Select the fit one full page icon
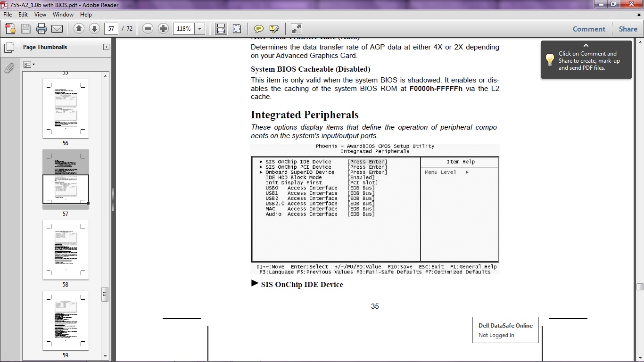644x362 pixels. (237, 29)
